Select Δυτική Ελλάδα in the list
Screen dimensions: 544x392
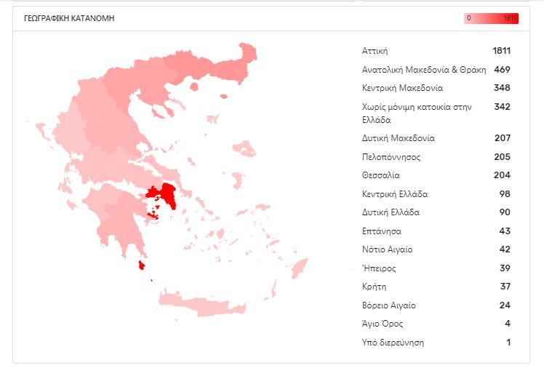[x=391, y=212]
